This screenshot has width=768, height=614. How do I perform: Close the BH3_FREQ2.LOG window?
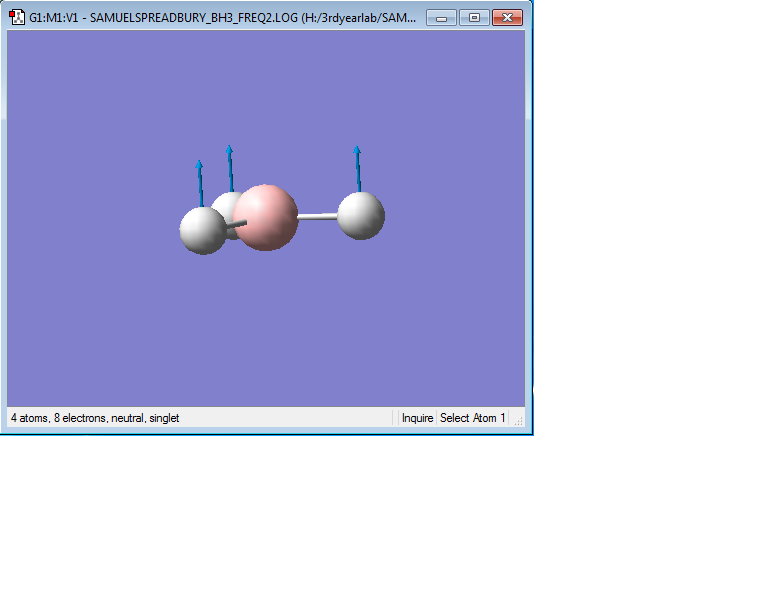pyautogui.click(x=507, y=18)
